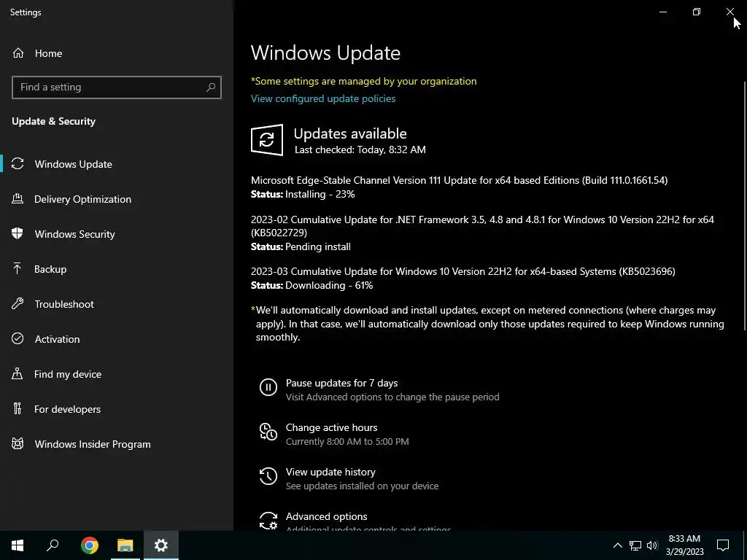
Task: Click 'See updates installed on your device' text
Action: click(x=362, y=486)
